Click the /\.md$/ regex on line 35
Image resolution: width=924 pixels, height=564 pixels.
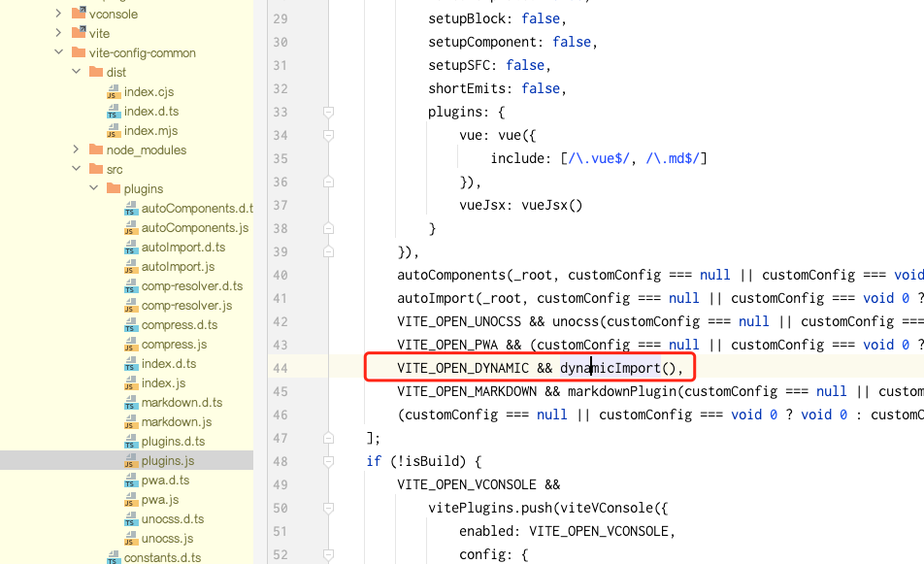[x=673, y=158]
